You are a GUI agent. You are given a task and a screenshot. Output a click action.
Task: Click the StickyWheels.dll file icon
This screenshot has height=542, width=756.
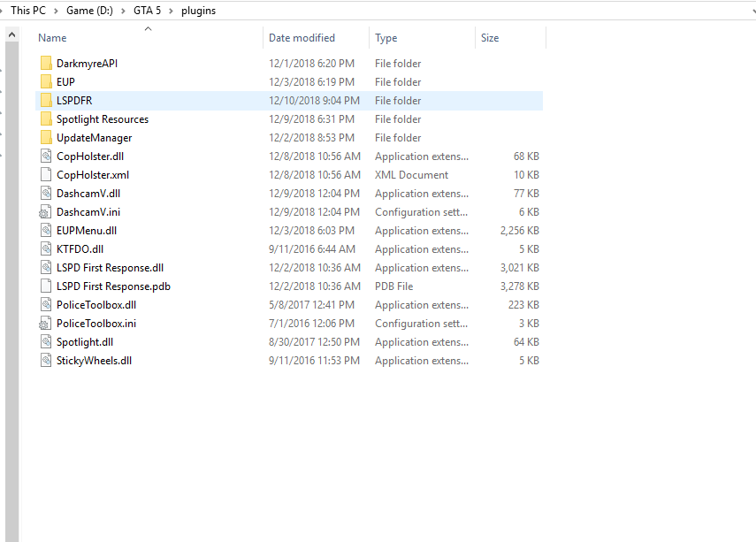[46, 361]
